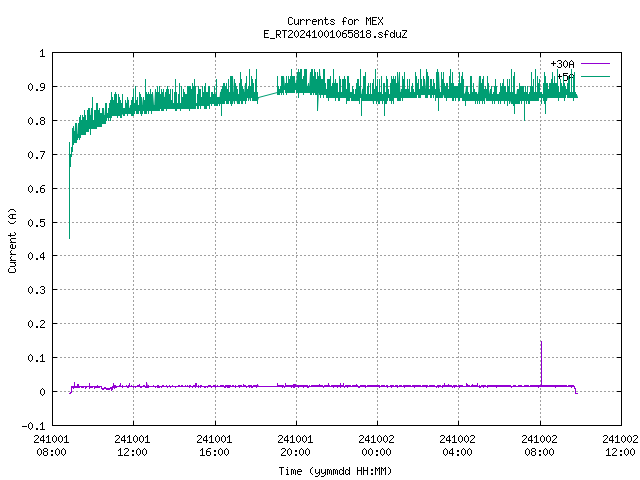The height and width of the screenshot is (480, 640).
Task: Click the green straight gap segment before 20:00
Action: pos(268,96)
